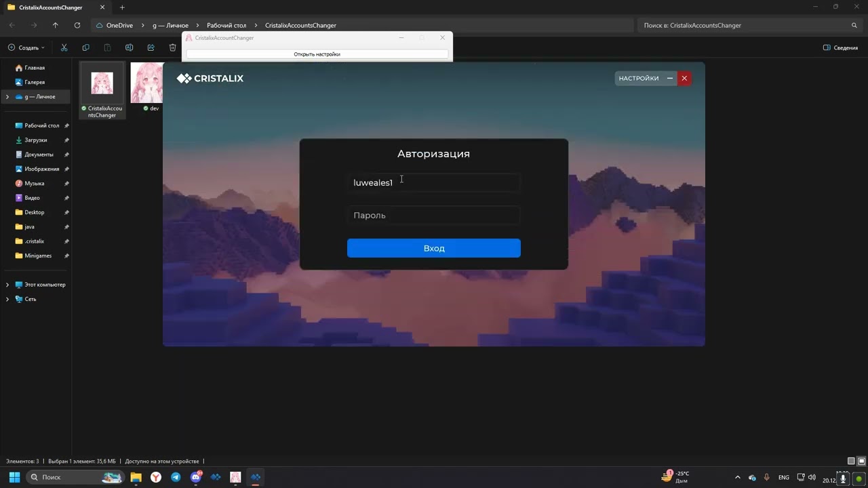Open .cristalix folder in sidebar
Viewport: 868px width, 488px height.
pos(34,241)
